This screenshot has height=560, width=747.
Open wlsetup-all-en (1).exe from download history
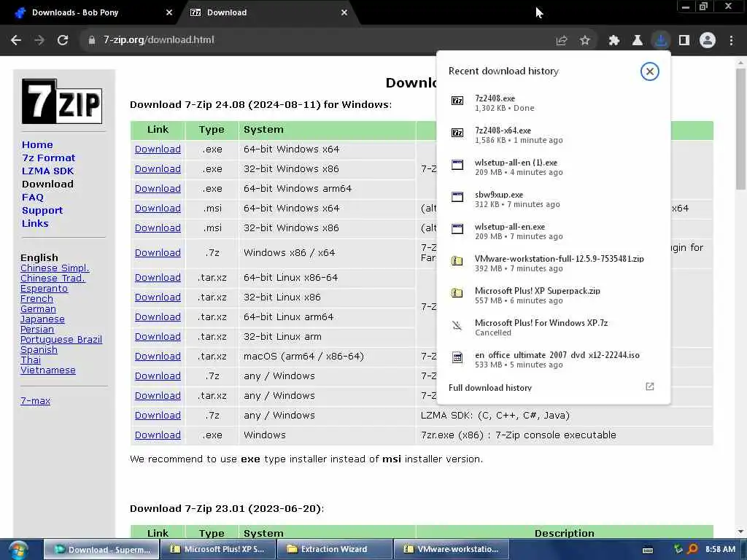pos(553,167)
